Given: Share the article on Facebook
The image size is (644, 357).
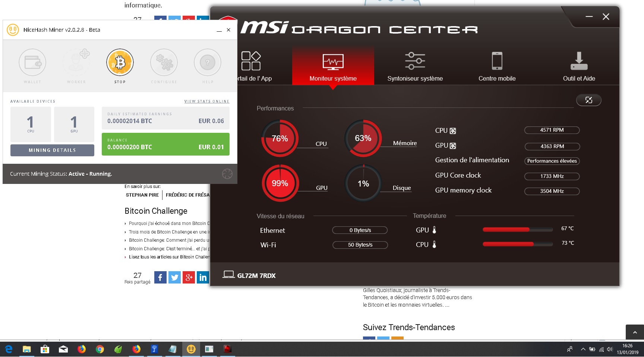Looking at the screenshot, I should 160,277.
